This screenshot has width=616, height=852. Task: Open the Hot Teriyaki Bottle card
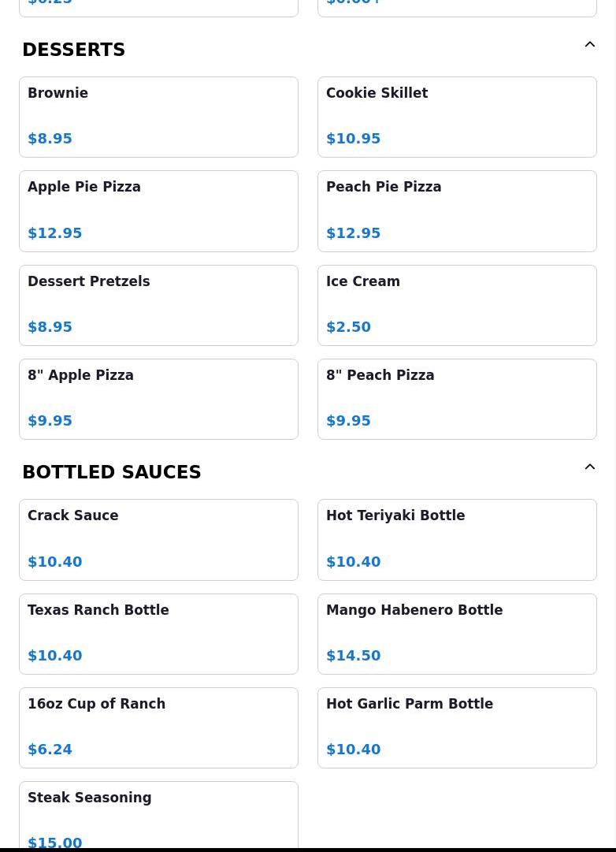(x=457, y=539)
